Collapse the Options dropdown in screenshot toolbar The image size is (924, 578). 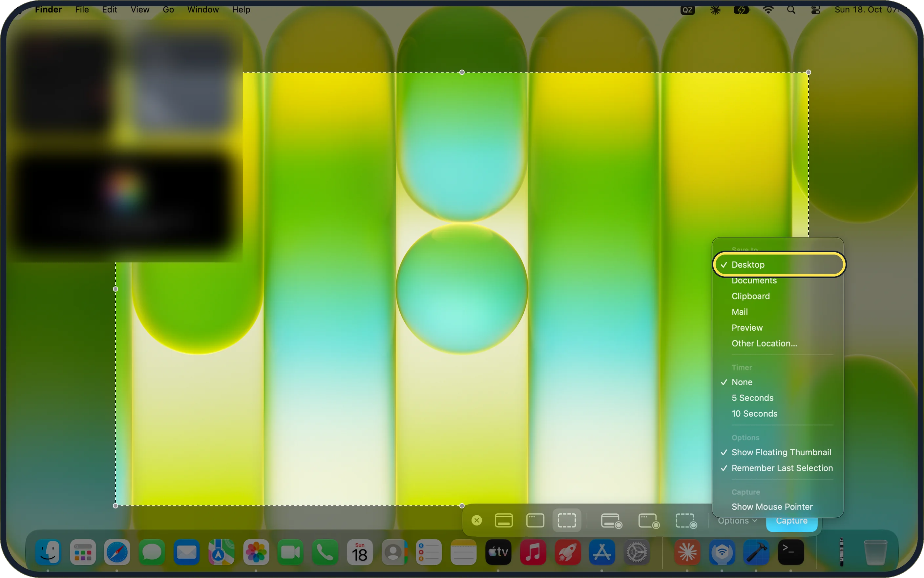point(737,521)
